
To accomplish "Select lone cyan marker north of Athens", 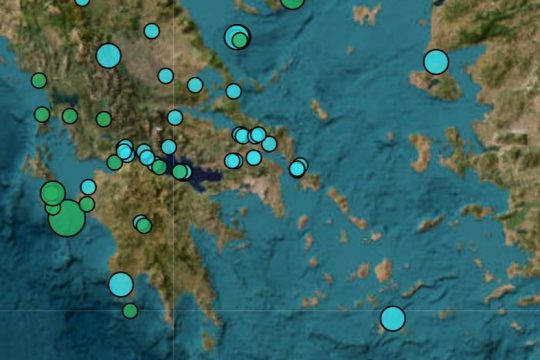I will point(253,158).
